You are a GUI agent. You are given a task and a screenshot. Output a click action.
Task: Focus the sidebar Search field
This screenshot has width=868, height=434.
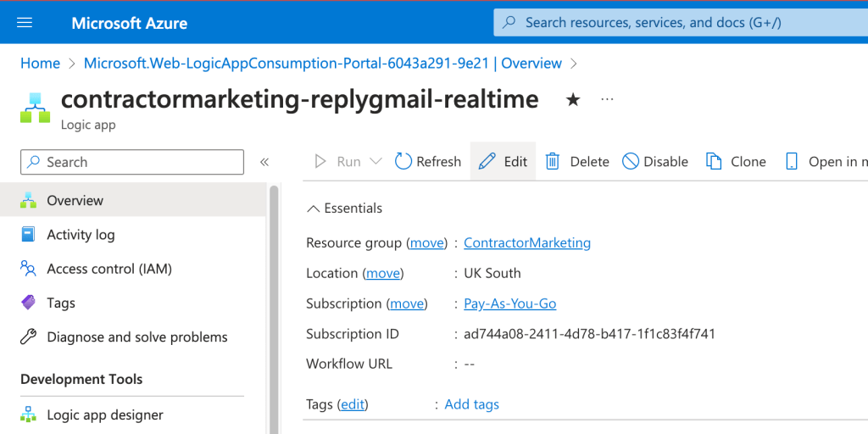point(131,162)
